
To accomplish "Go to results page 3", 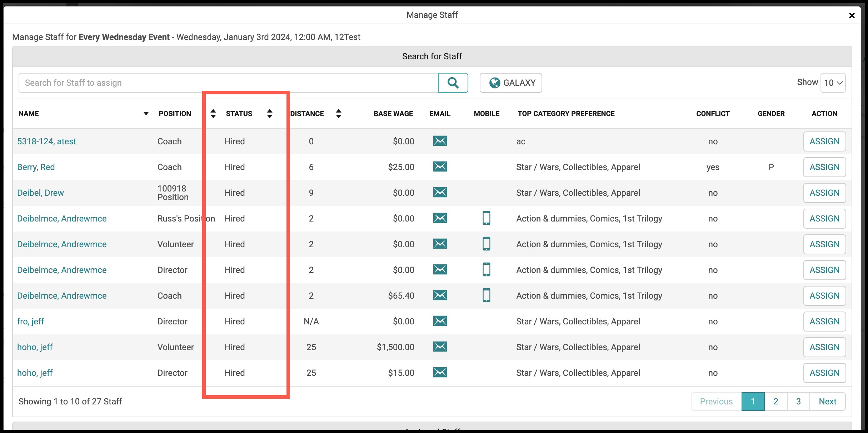I will (798, 402).
